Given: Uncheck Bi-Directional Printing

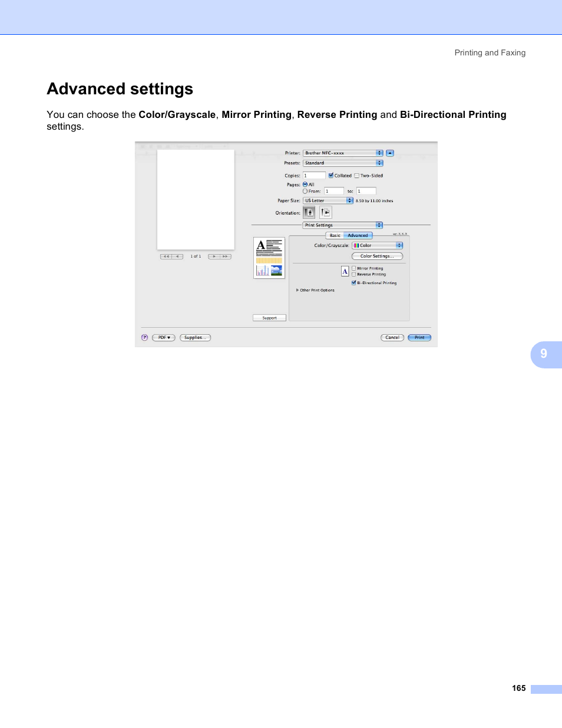Looking at the screenshot, I should point(353,283).
